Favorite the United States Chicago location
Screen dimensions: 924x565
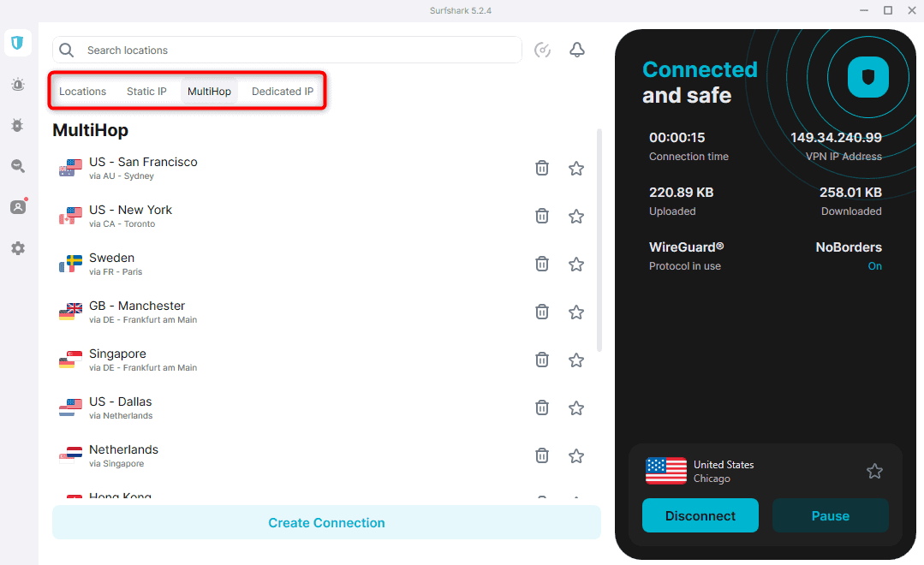click(x=874, y=471)
